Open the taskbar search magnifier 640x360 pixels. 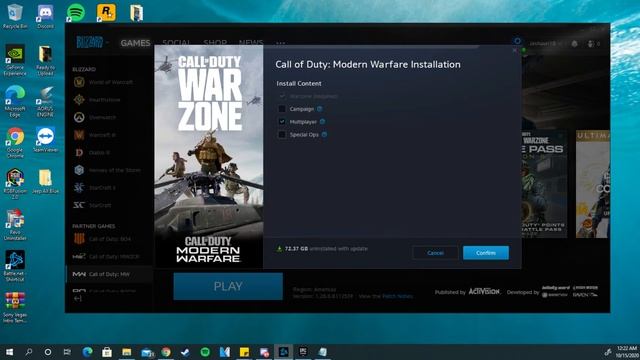(29, 352)
